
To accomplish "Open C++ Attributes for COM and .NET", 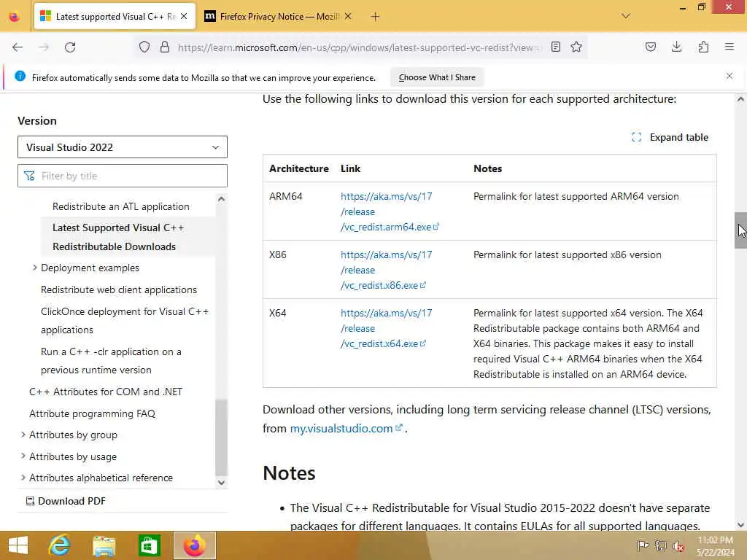I will [106, 392].
